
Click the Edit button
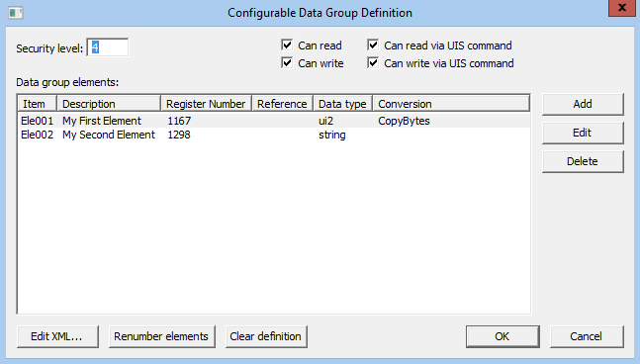[583, 133]
